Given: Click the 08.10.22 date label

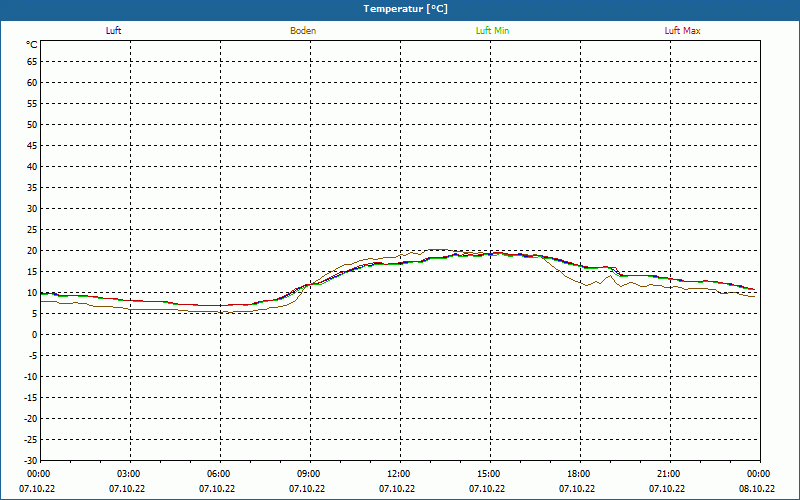Looking at the screenshot, I should pos(757,488).
